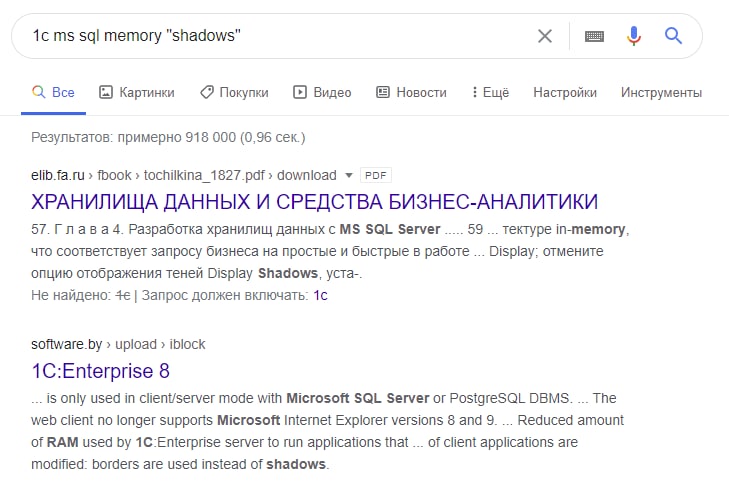
Task: Click the software.by › upload › iblock URL
Action: (118, 344)
